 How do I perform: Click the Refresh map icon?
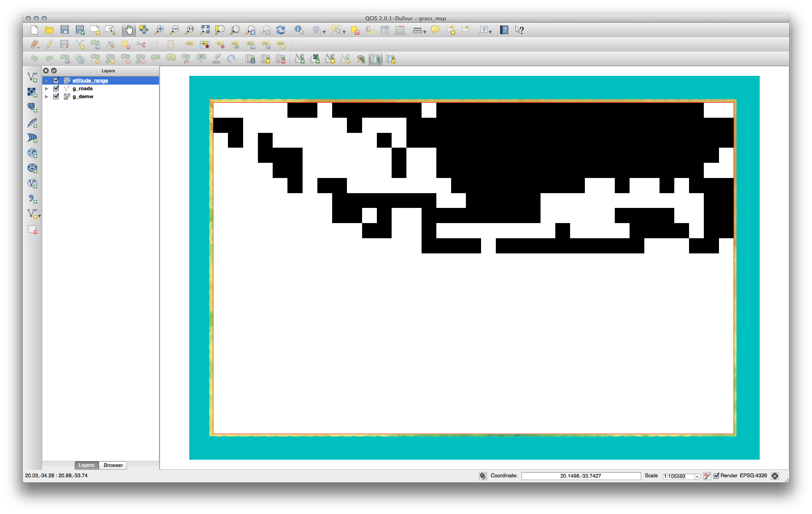[x=281, y=30]
